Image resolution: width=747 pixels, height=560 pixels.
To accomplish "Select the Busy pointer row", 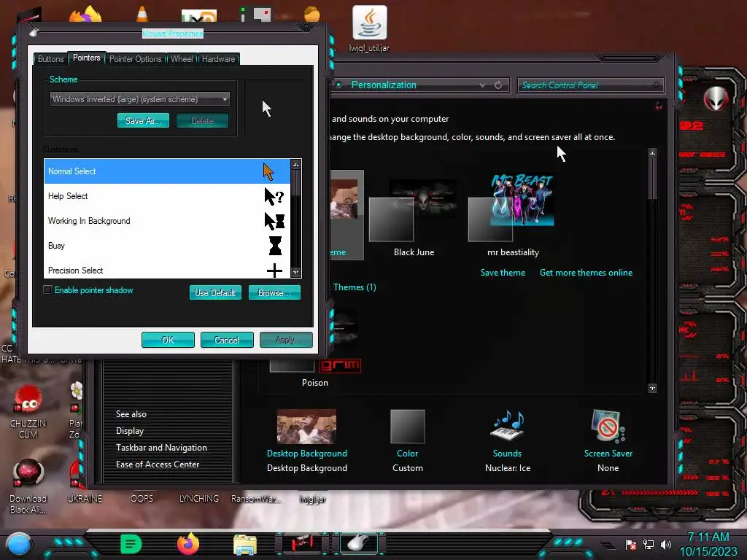I will [x=167, y=246].
